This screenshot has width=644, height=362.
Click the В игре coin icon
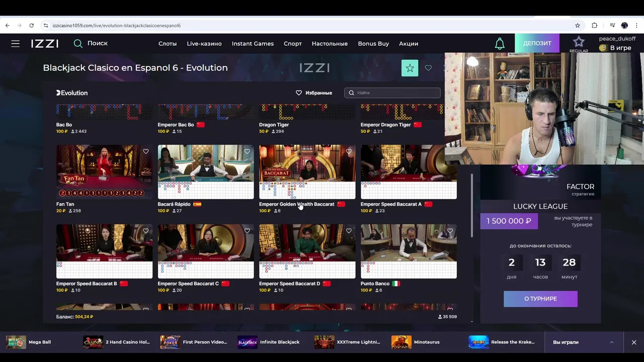603,48
